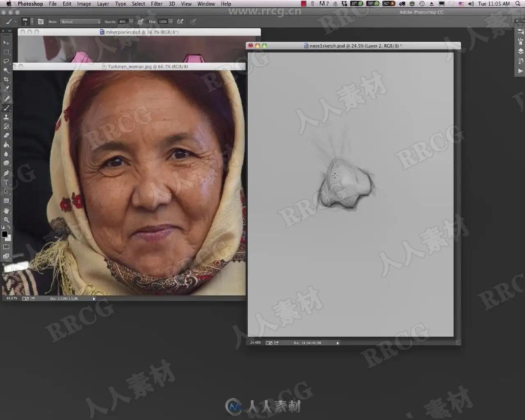Select the Hand tool
This screenshot has height=420, width=525.
(x=6, y=211)
